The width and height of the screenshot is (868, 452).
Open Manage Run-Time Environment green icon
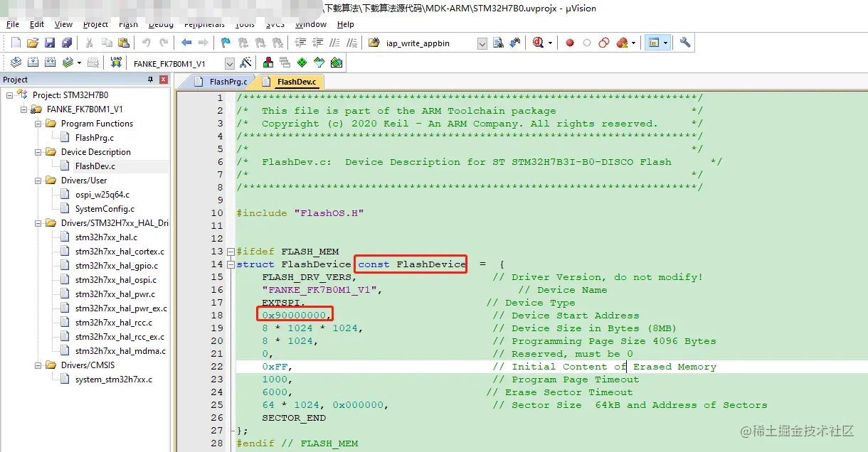(302, 63)
